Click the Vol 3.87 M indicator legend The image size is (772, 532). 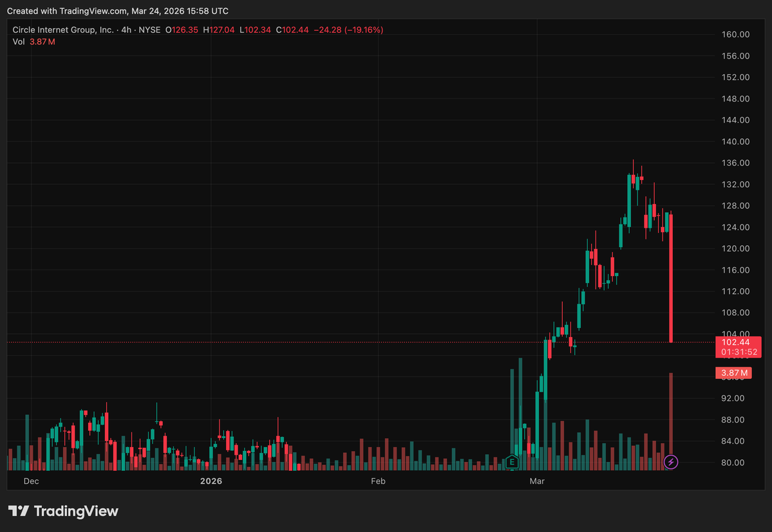[x=33, y=42]
